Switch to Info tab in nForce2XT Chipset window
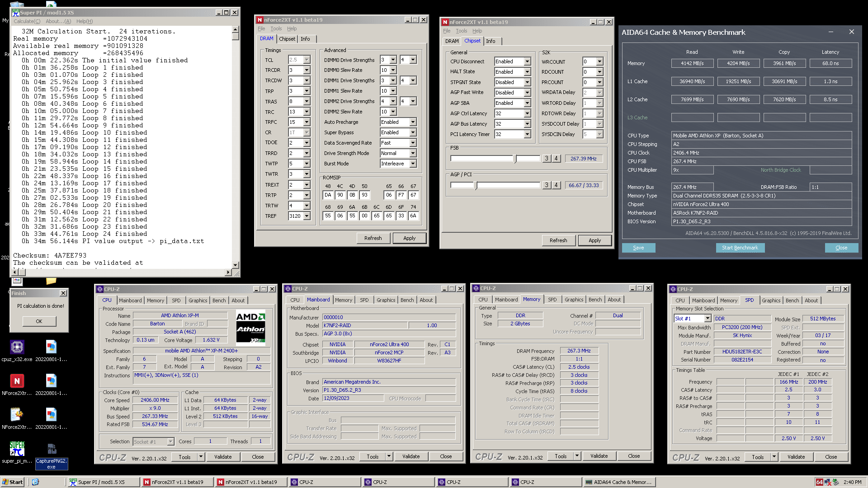The width and height of the screenshot is (868, 488). coord(491,41)
